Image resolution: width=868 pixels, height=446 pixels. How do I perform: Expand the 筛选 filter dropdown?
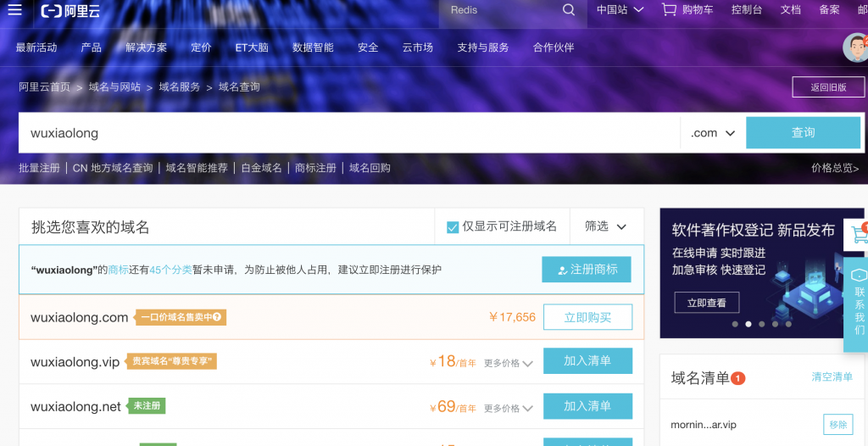pyautogui.click(x=605, y=226)
